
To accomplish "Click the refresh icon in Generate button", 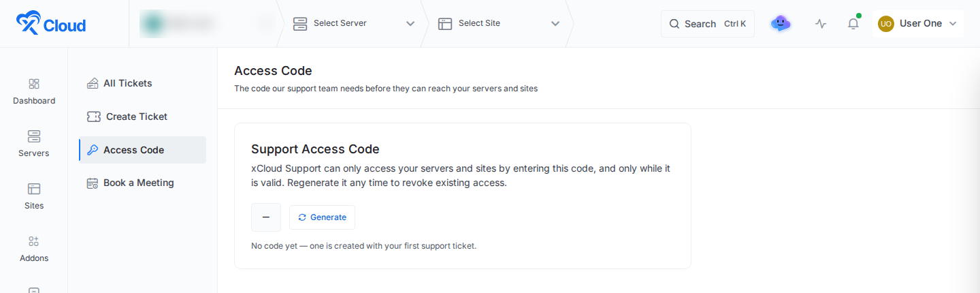I will [302, 217].
